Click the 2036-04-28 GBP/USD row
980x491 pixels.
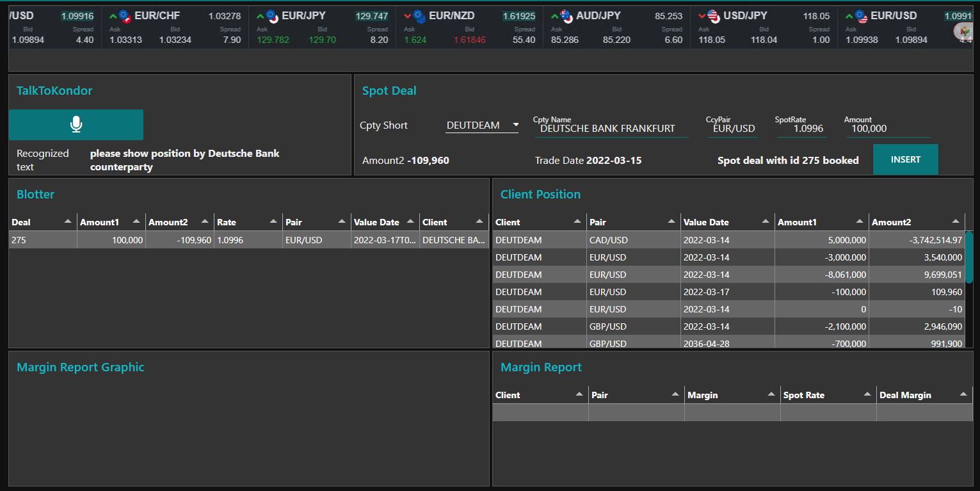[x=728, y=342]
